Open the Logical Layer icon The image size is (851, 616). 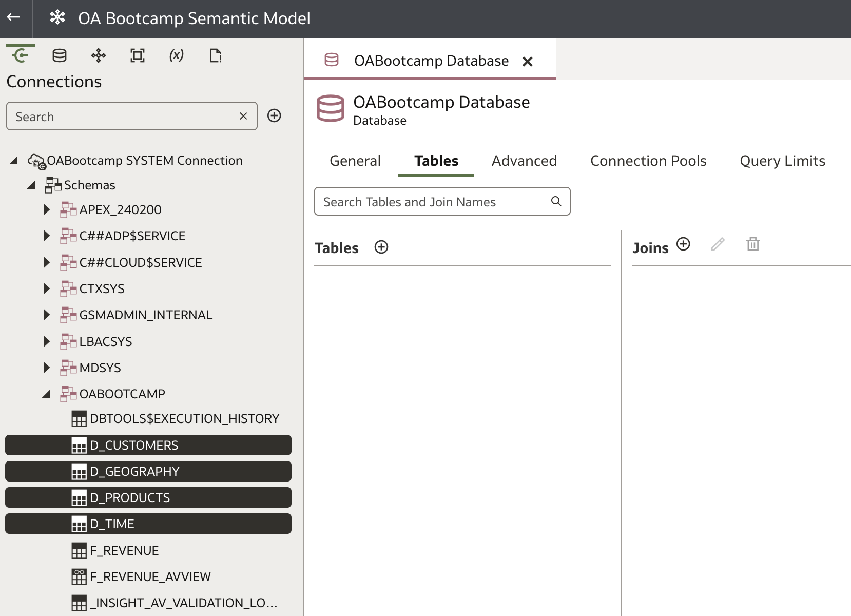click(99, 55)
